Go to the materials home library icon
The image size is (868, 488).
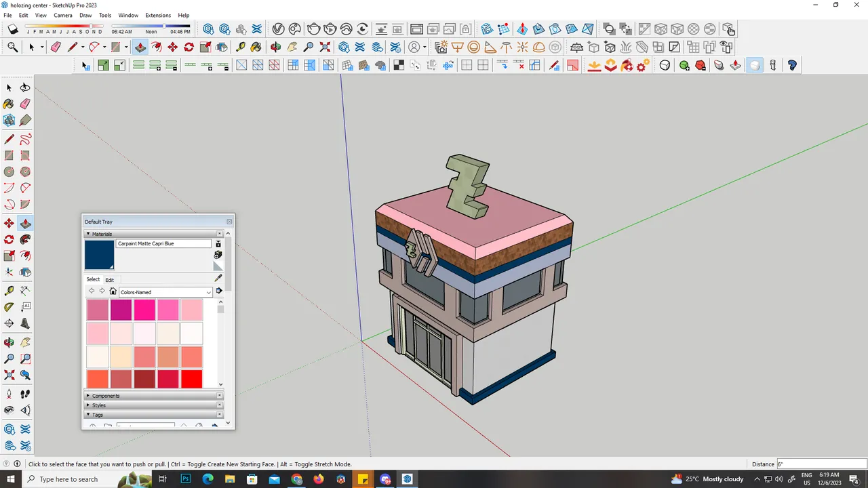(x=113, y=291)
